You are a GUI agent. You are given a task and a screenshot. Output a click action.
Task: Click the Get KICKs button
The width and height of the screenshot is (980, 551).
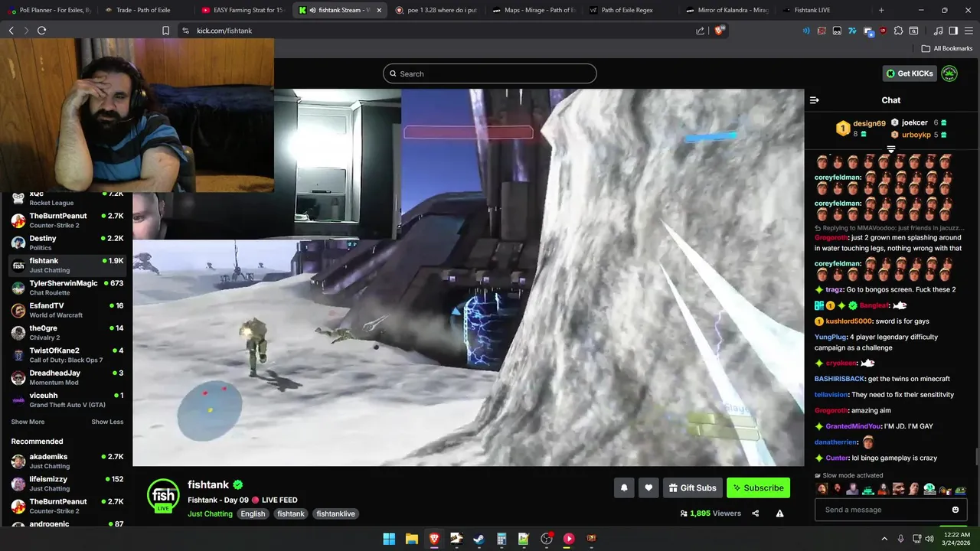click(x=910, y=73)
